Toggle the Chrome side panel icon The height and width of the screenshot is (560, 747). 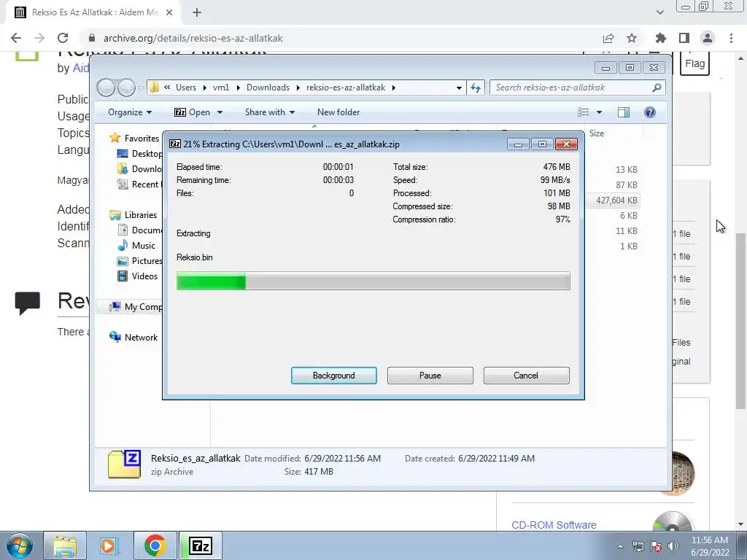pos(684,38)
